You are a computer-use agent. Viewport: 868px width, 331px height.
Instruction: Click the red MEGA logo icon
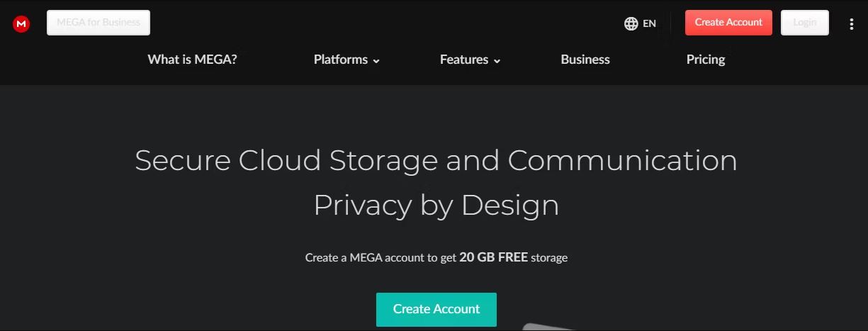pyautogui.click(x=21, y=24)
